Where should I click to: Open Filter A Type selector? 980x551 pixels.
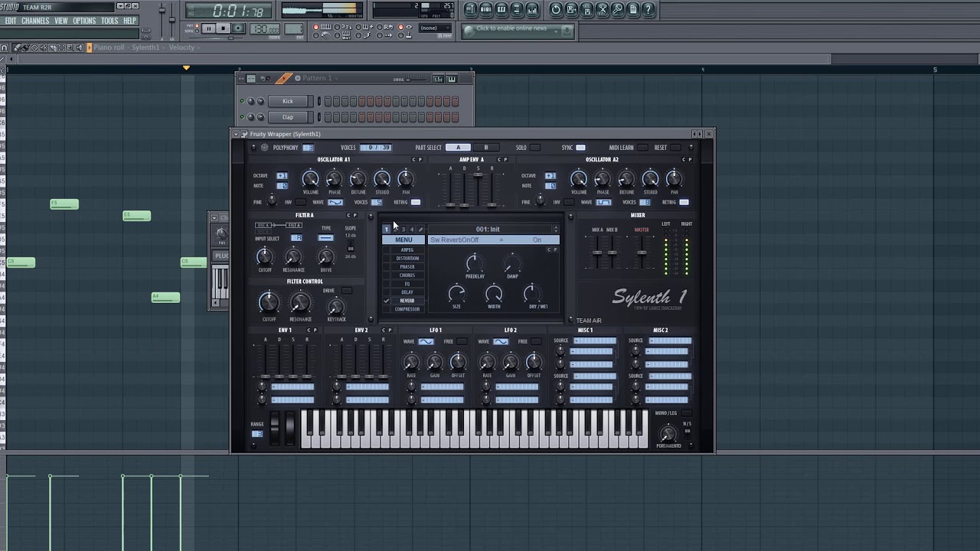[x=326, y=238]
